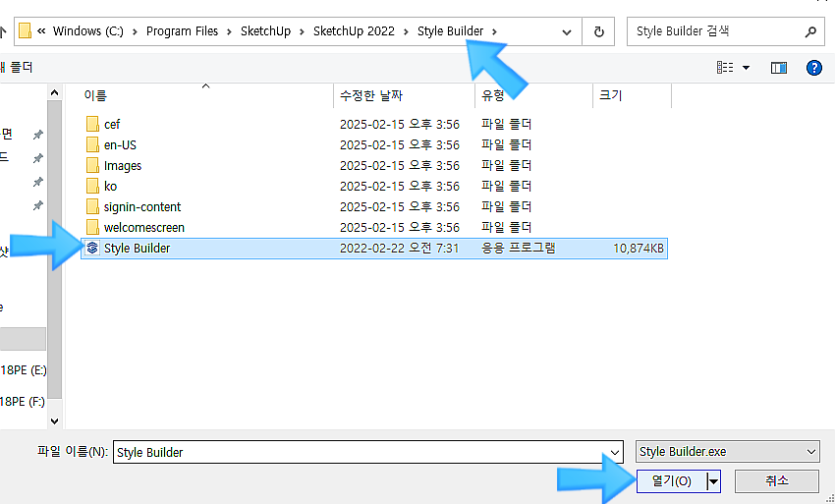Click the welcomescreen folder icon
Viewport: 835px width, 504px height.
[92, 228]
